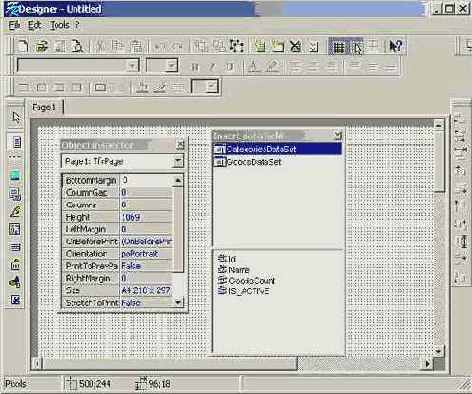Image resolution: width=472 pixels, height=394 pixels.
Task: Click the Pixels units status bar label
Action: [x=15, y=384]
